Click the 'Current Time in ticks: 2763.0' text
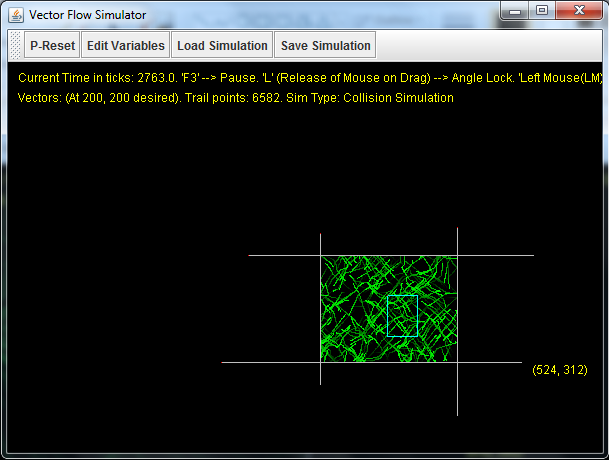The height and width of the screenshot is (463, 609). [96, 78]
